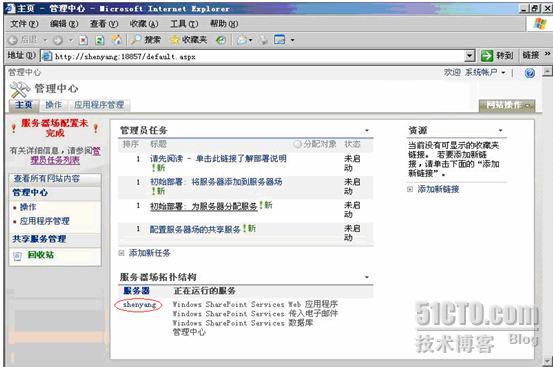Viewport: 553px width, 367px height.
Task: Click the assigned-to (分配对象) column icon
Action: coord(298,144)
